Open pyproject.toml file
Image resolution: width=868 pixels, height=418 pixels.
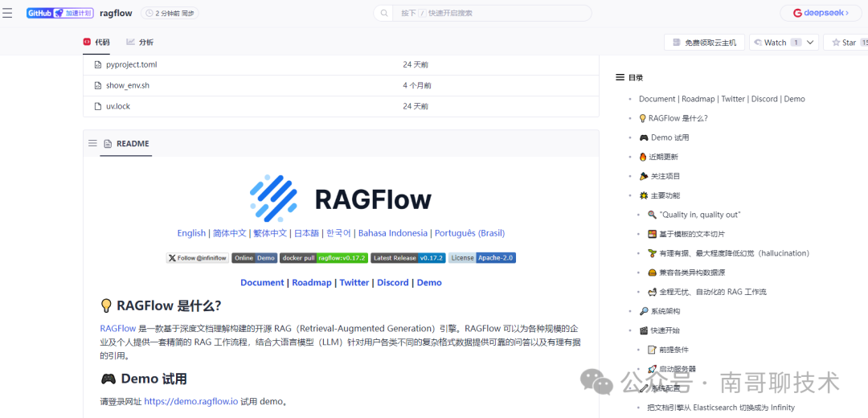click(132, 65)
